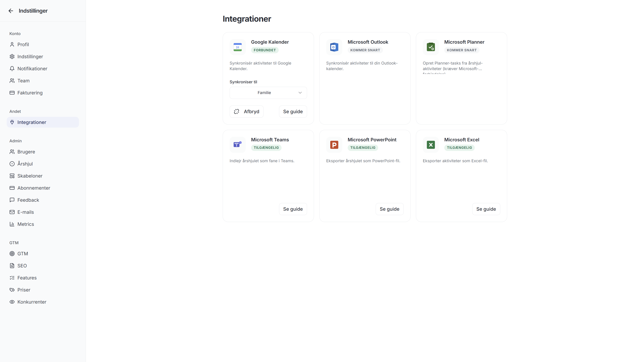The height and width of the screenshot is (362, 644).
Task: Click the plug icon for Integrationer
Action: [x=12, y=122]
